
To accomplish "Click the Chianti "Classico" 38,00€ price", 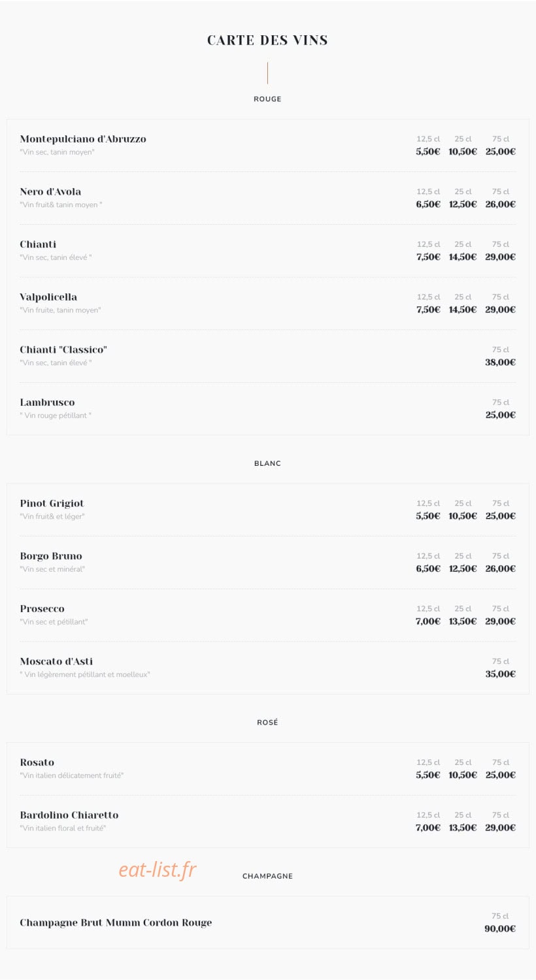I will point(500,362).
